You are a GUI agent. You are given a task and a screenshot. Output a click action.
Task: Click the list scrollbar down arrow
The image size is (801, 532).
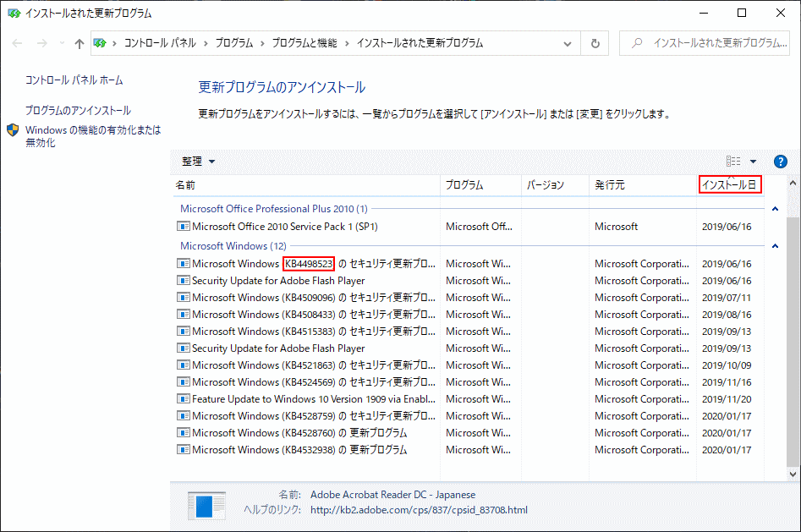[x=793, y=474]
